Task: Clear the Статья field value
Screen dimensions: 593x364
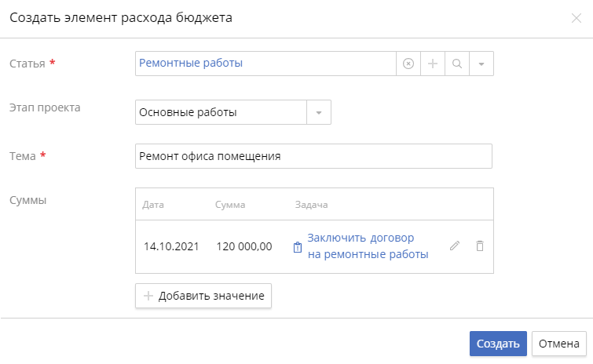Action: pos(408,64)
